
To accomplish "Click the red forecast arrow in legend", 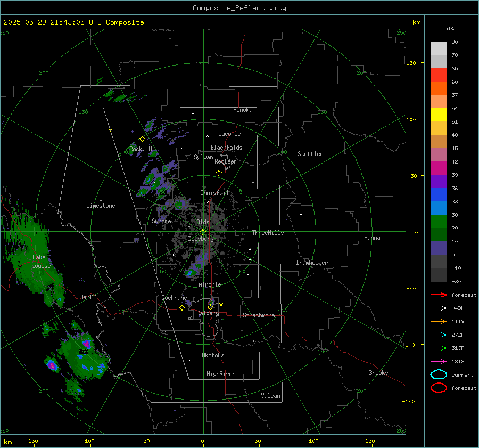I will (x=439, y=295).
